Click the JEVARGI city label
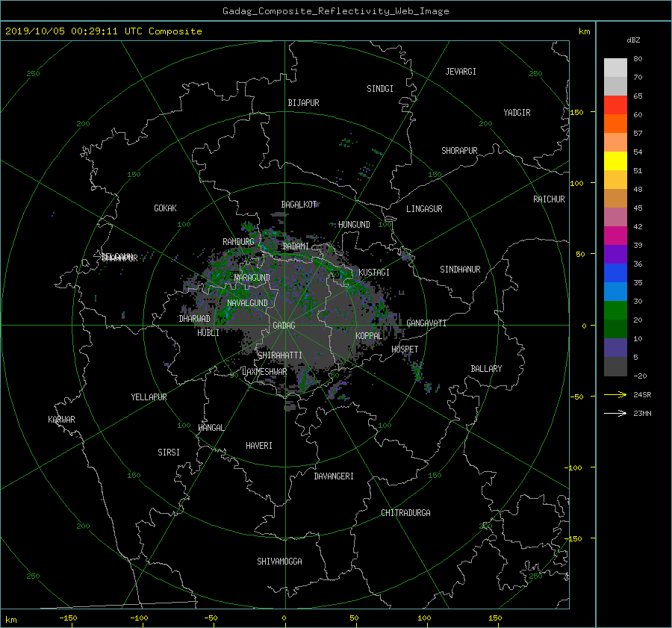Image resolution: width=672 pixels, height=628 pixels. pyautogui.click(x=461, y=72)
